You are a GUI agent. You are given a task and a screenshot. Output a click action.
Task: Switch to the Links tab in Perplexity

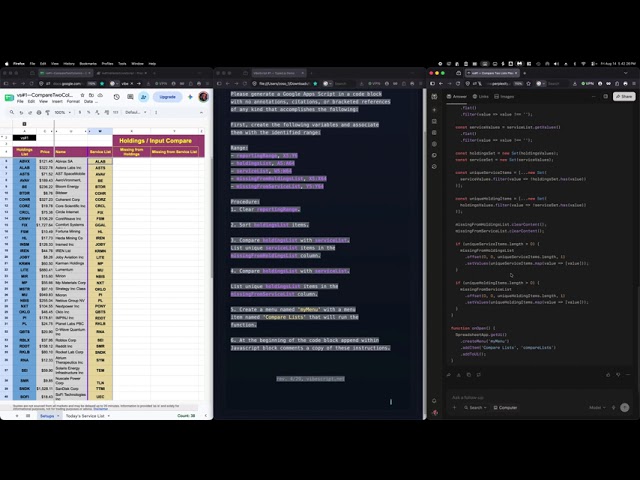click(480, 97)
